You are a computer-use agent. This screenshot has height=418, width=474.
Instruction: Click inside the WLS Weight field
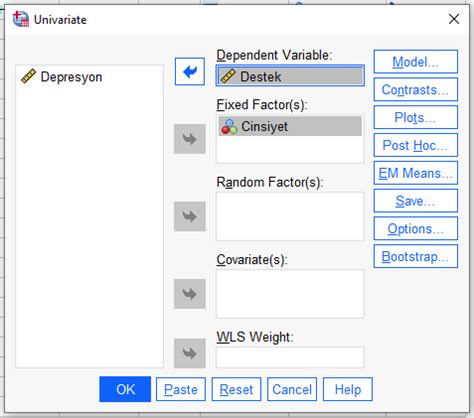pyautogui.click(x=290, y=357)
